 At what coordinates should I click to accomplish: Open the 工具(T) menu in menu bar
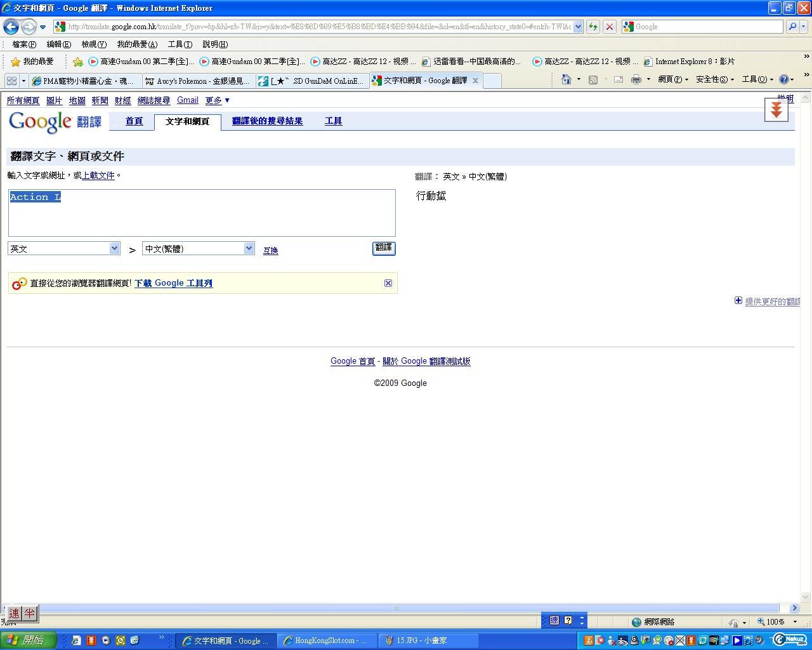(180, 44)
